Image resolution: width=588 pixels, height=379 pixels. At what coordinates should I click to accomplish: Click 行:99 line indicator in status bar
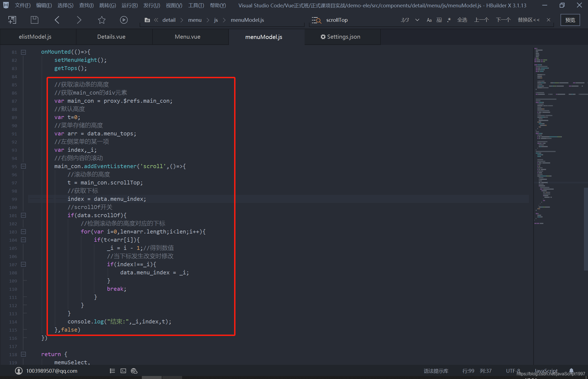point(468,371)
